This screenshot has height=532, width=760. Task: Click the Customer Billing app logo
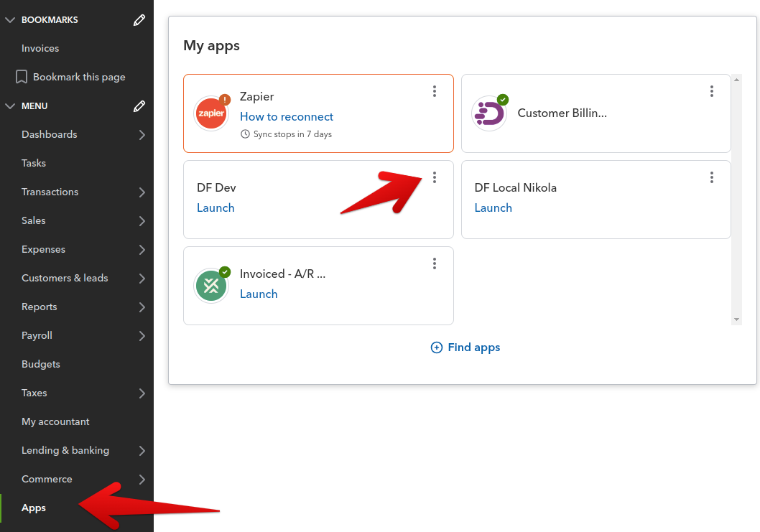click(x=488, y=113)
